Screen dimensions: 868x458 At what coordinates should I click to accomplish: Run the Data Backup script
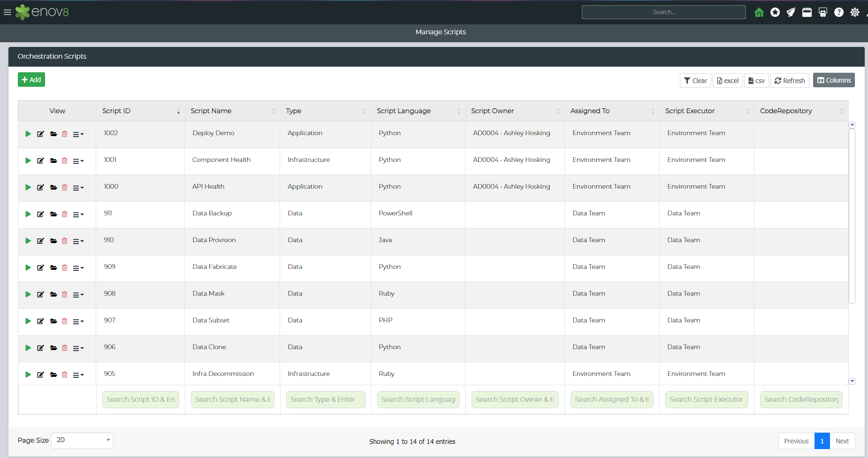point(28,214)
